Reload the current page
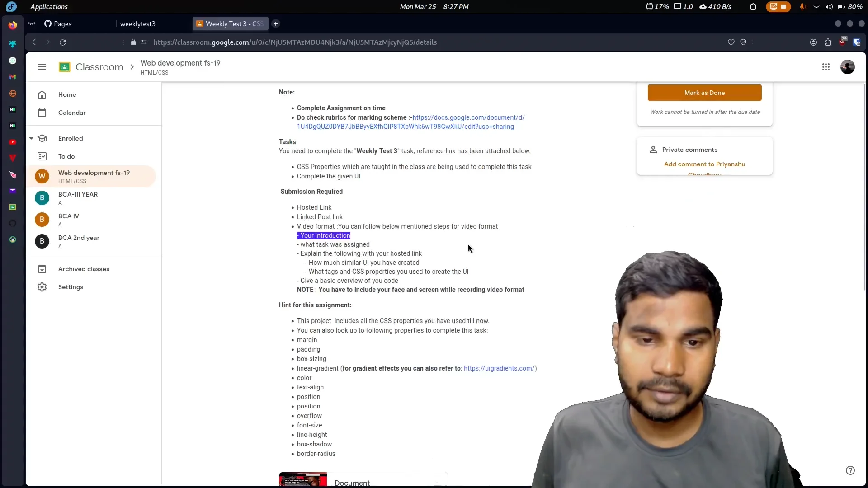The image size is (868, 488). pyautogui.click(x=63, y=42)
